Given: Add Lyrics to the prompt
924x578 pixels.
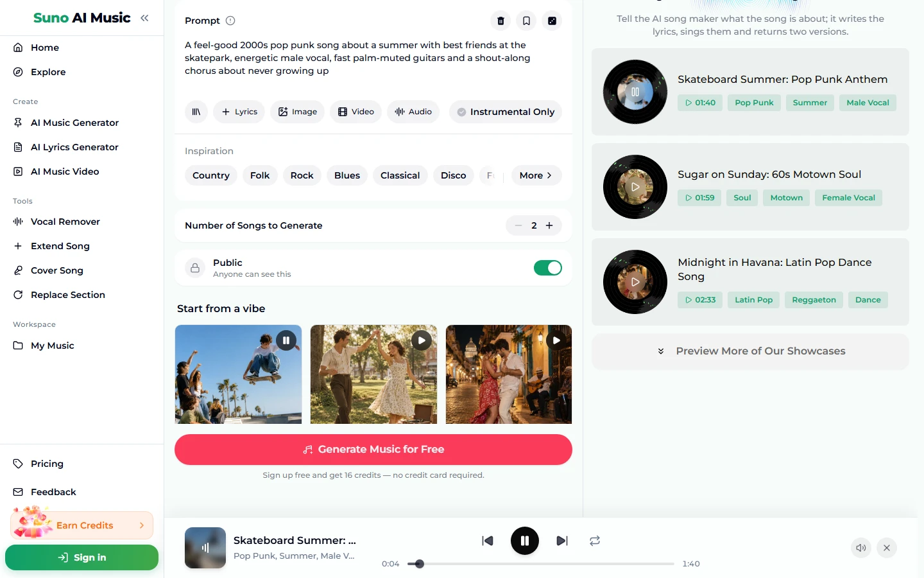Looking at the screenshot, I should coord(239,112).
